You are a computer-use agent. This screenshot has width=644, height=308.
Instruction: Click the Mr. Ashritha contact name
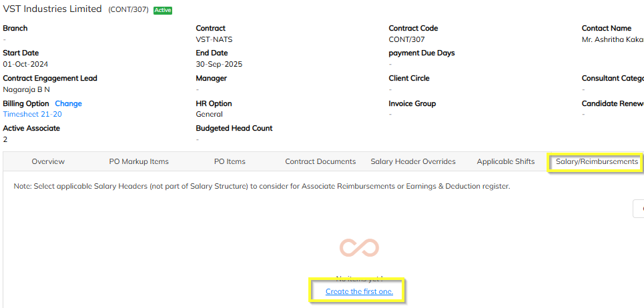612,39
